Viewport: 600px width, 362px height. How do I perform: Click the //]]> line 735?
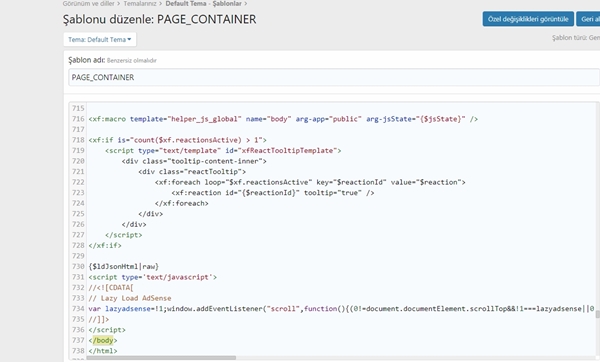coord(99,319)
